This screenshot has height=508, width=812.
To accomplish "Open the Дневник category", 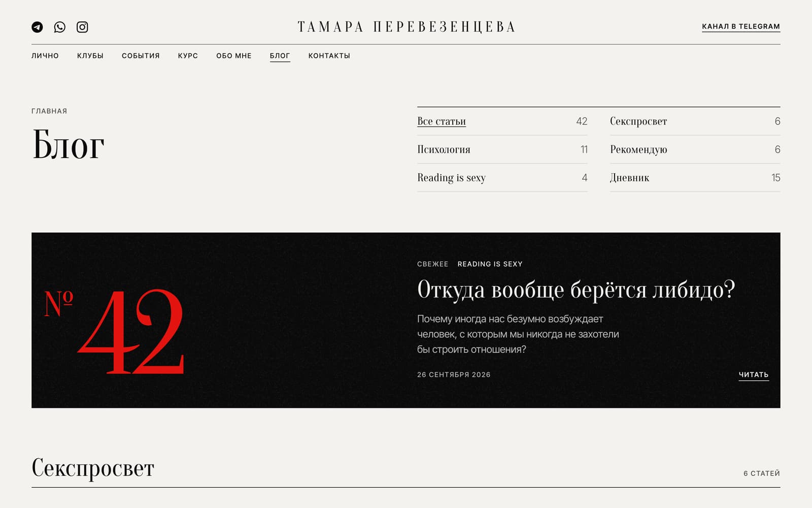I will pyautogui.click(x=695, y=178).
